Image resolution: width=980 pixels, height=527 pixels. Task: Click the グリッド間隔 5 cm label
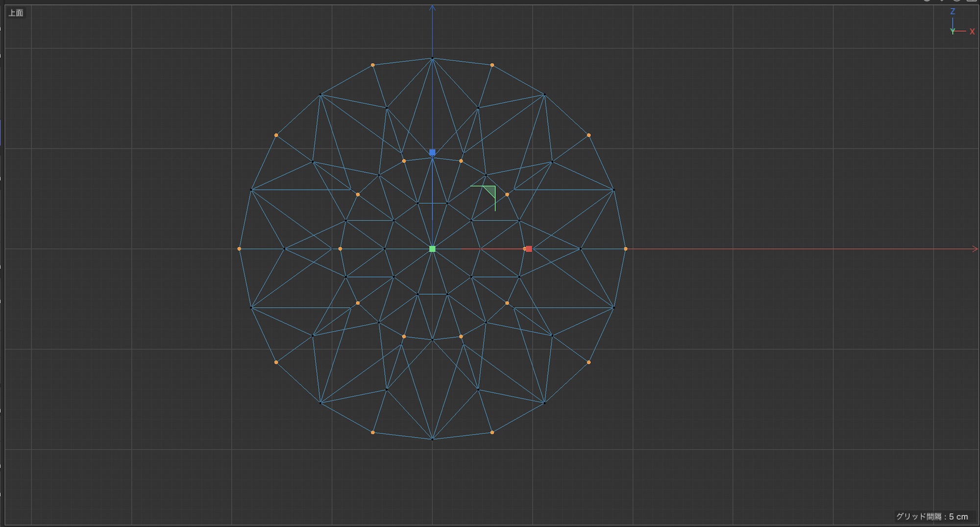pos(932,516)
